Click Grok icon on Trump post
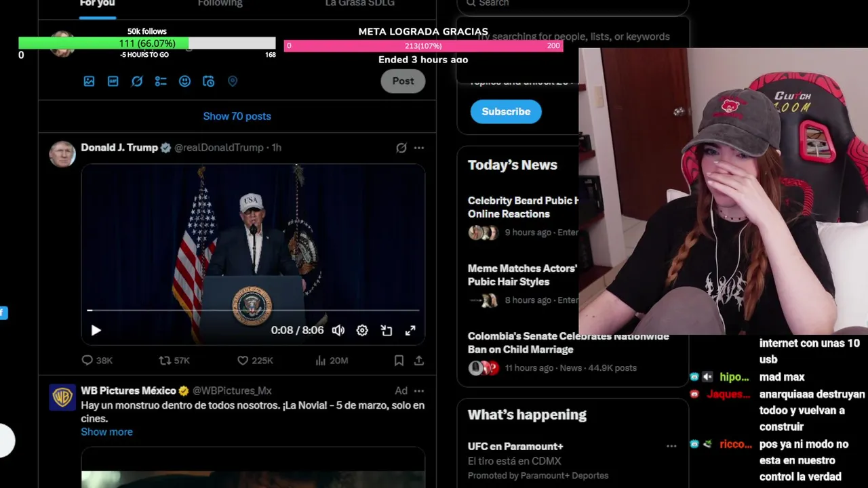The image size is (868, 488). pyautogui.click(x=401, y=148)
